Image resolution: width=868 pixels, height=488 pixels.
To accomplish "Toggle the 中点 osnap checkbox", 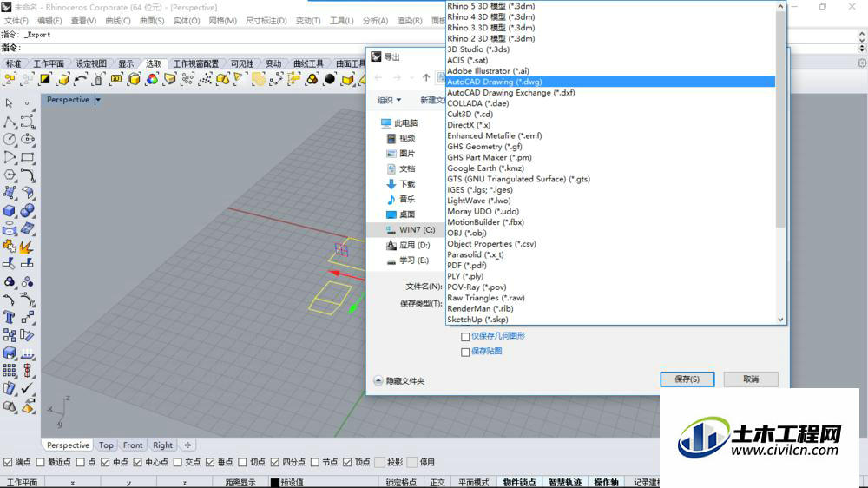I will pos(105,462).
